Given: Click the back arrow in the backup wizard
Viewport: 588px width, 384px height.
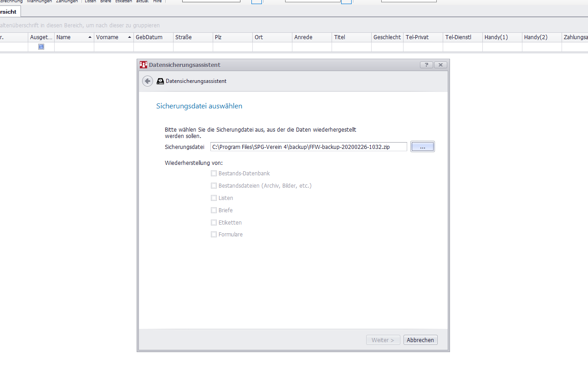Looking at the screenshot, I should coord(147,81).
